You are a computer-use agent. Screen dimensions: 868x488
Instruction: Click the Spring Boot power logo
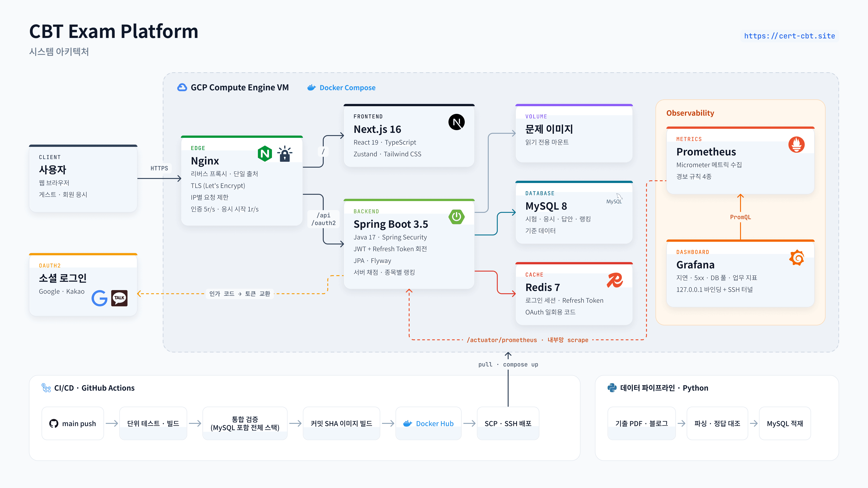pyautogui.click(x=457, y=217)
